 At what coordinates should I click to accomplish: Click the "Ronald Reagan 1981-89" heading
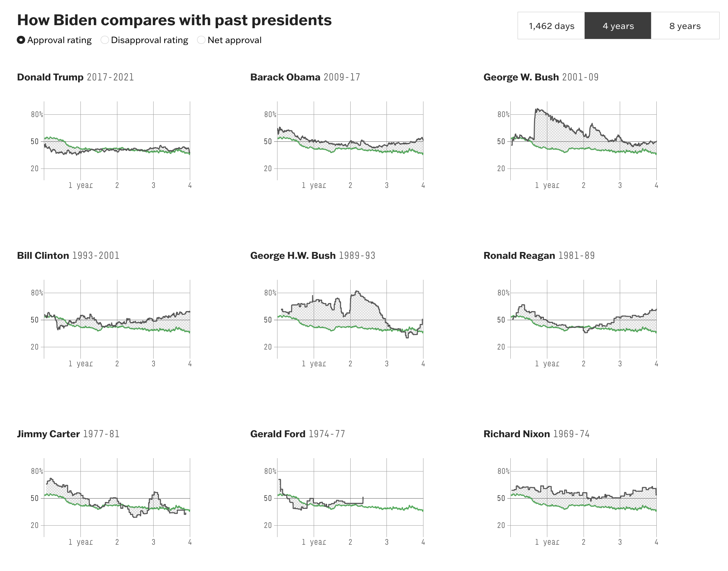pyautogui.click(x=539, y=255)
